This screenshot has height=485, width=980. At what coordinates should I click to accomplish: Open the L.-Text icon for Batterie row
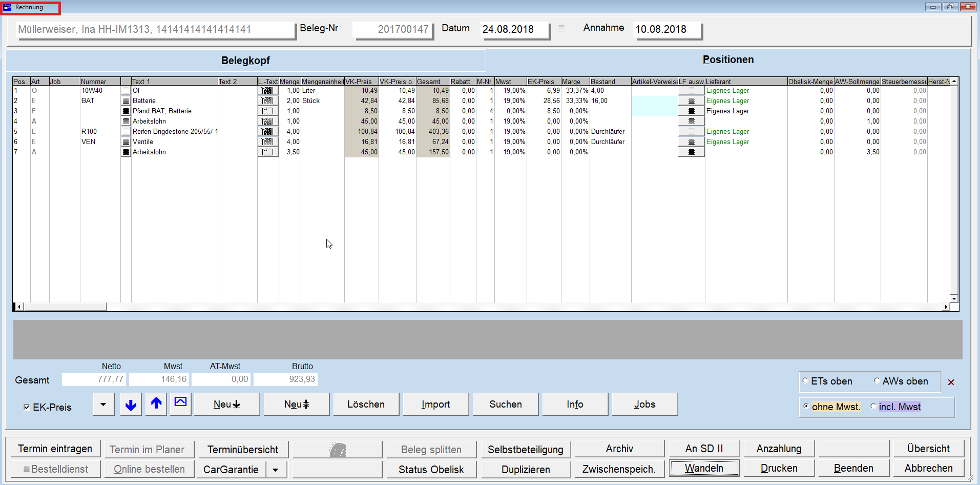[267, 101]
